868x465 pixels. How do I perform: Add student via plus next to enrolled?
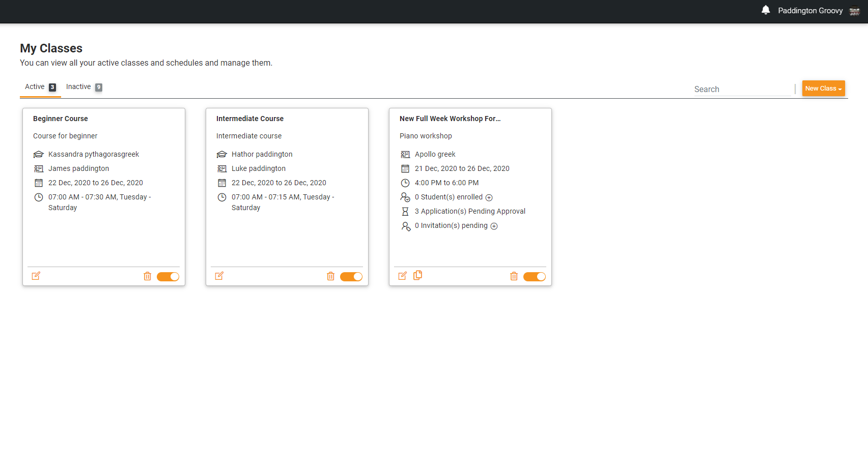click(489, 197)
